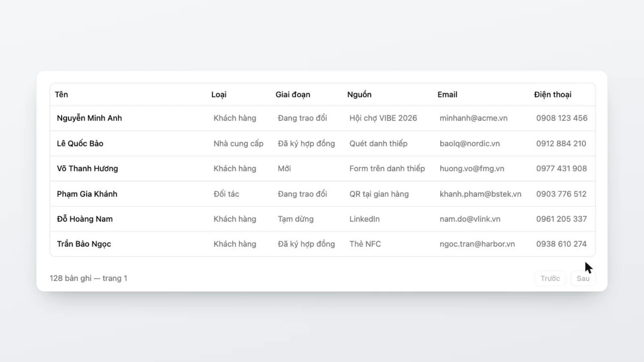Click the Mới stage cell
Screen dimensions: 644x362
point(284,169)
